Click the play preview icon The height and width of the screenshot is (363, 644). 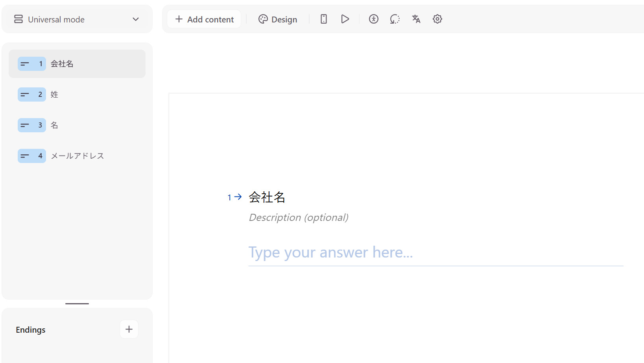click(x=345, y=19)
